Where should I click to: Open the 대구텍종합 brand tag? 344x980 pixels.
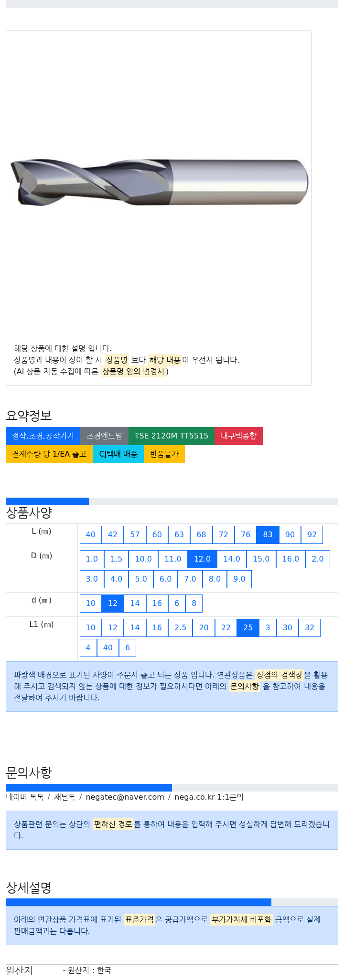coord(238,436)
